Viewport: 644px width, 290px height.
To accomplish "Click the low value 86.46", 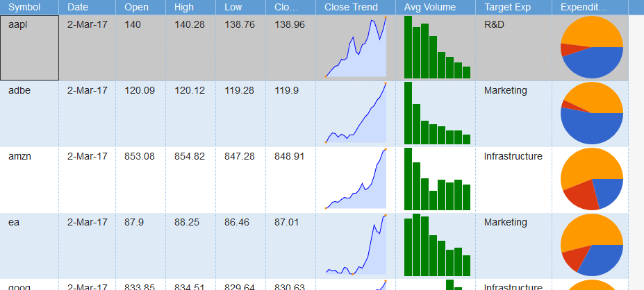I will [237, 222].
